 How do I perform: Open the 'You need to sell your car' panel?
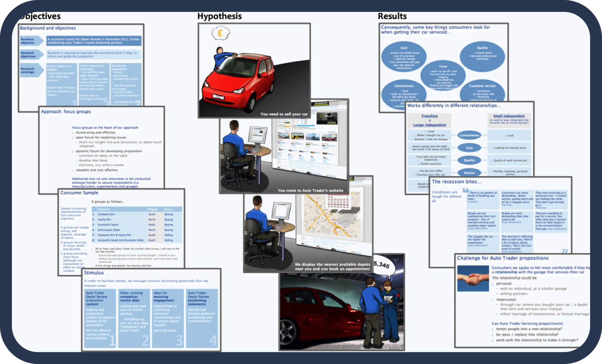(254, 71)
